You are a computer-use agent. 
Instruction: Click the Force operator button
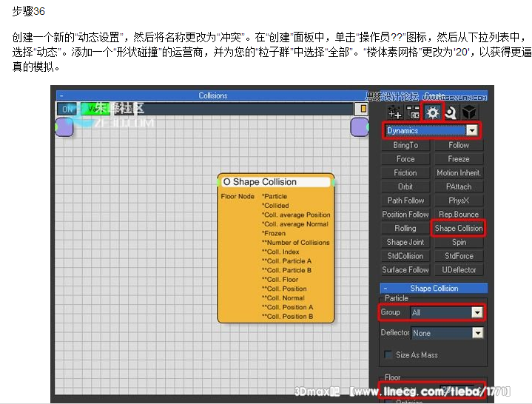pyautogui.click(x=405, y=159)
